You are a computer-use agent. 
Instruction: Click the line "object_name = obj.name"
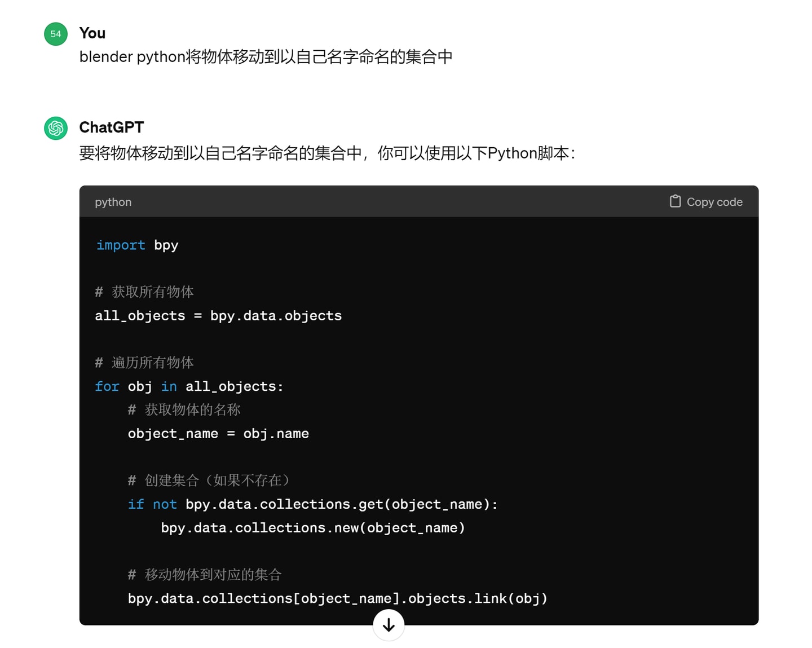(218, 434)
